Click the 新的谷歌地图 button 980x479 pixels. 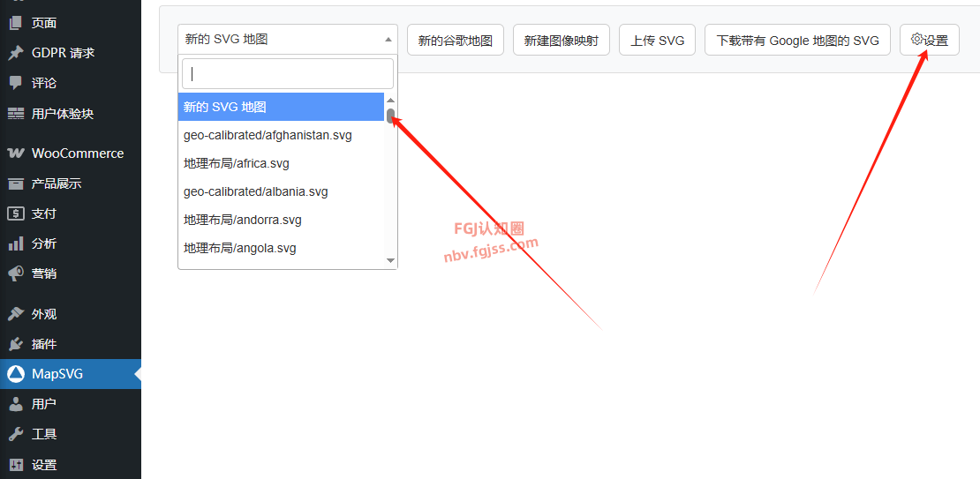(456, 40)
